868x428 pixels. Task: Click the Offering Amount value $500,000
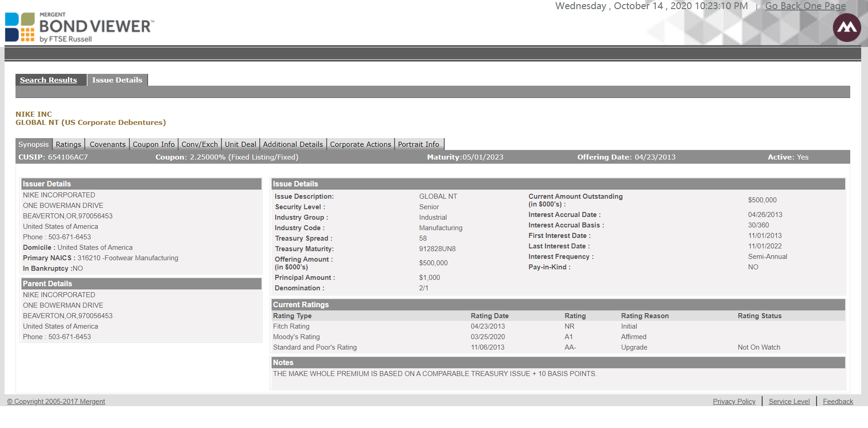pyautogui.click(x=433, y=263)
